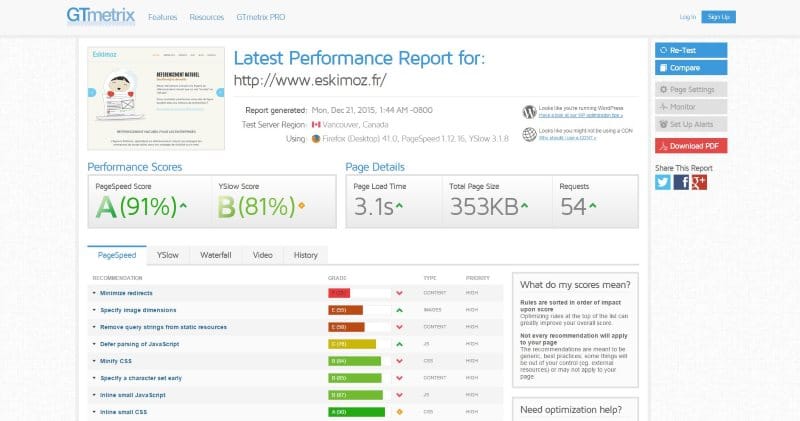Click the CDN globe icon
800x421 pixels.
529,134
